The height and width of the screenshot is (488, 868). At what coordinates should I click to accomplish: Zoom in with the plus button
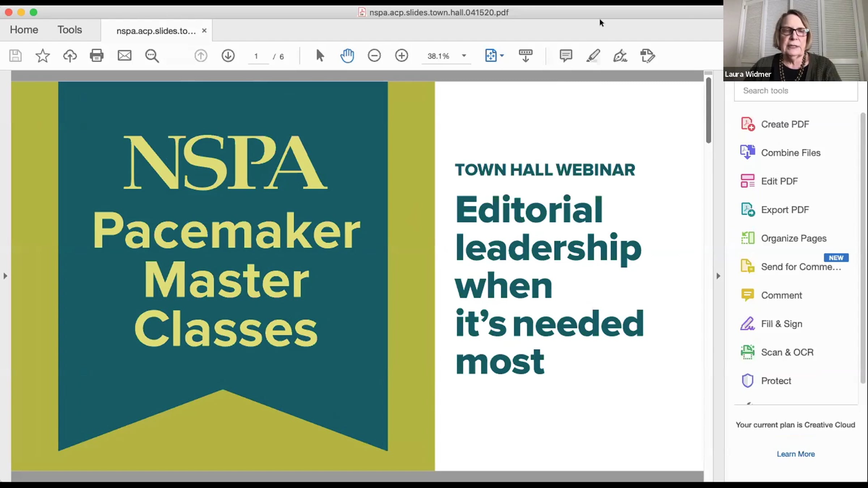[401, 56]
